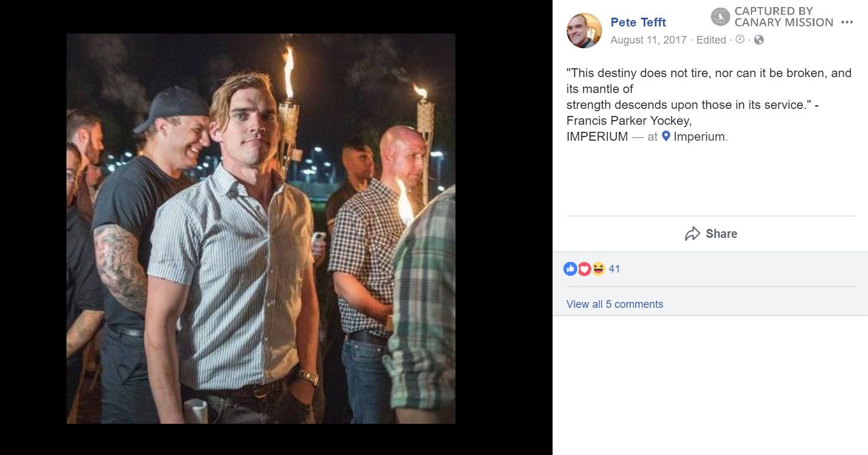The width and height of the screenshot is (868, 455).
Task: Open the Edited history entry
Action: click(x=711, y=40)
